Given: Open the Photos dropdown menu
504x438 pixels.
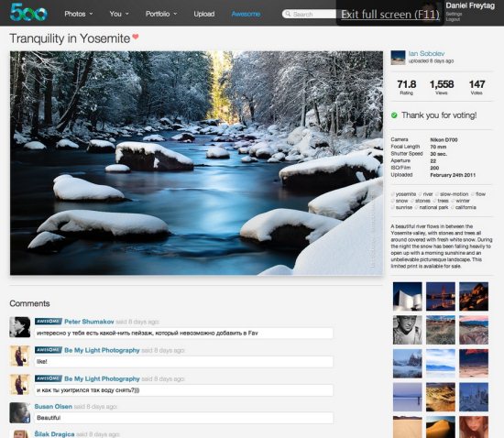Looking at the screenshot, I should coord(79,14).
